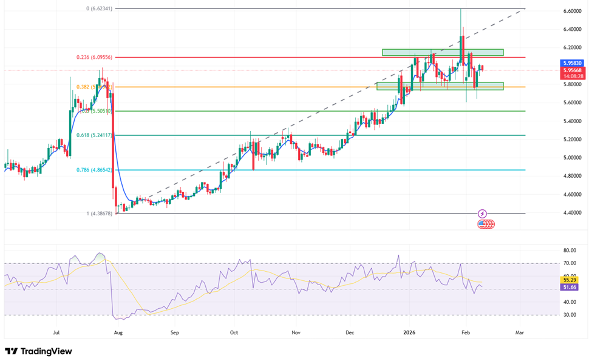The width and height of the screenshot is (592, 364).
Task: Click the Mar label on time axis
Action: click(520, 332)
